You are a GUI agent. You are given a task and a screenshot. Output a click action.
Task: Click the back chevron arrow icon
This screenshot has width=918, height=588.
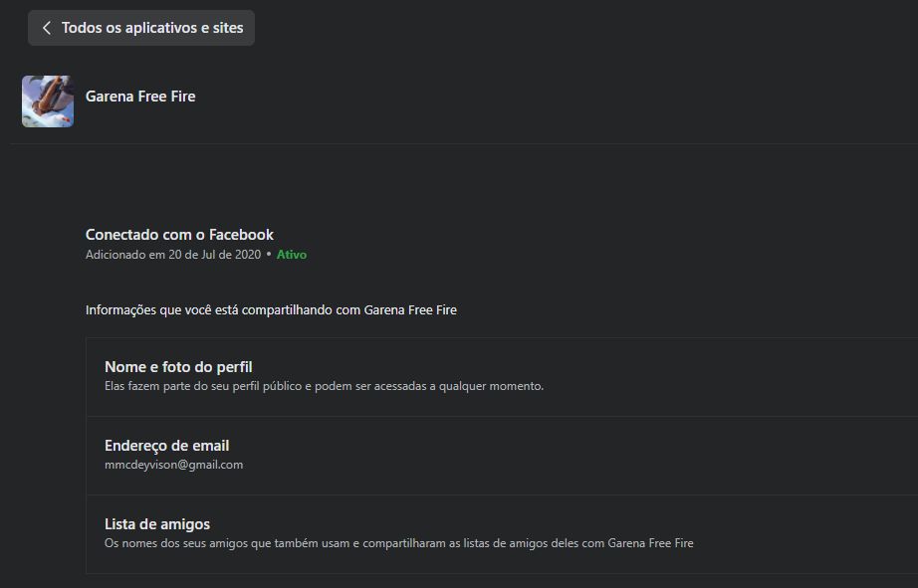47,28
